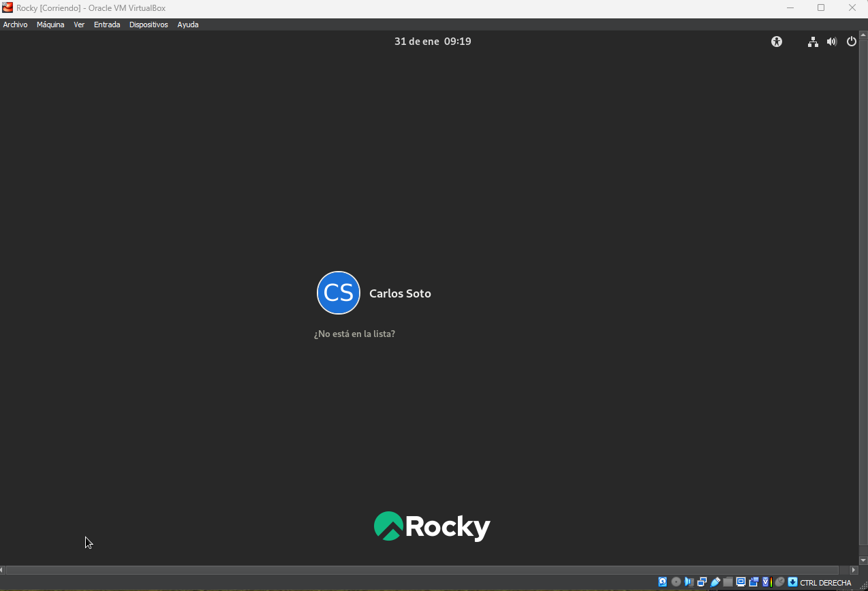Viewport: 868px width, 591px height.
Task: Click the vertical scrollbar up arrow
Action: 863,35
